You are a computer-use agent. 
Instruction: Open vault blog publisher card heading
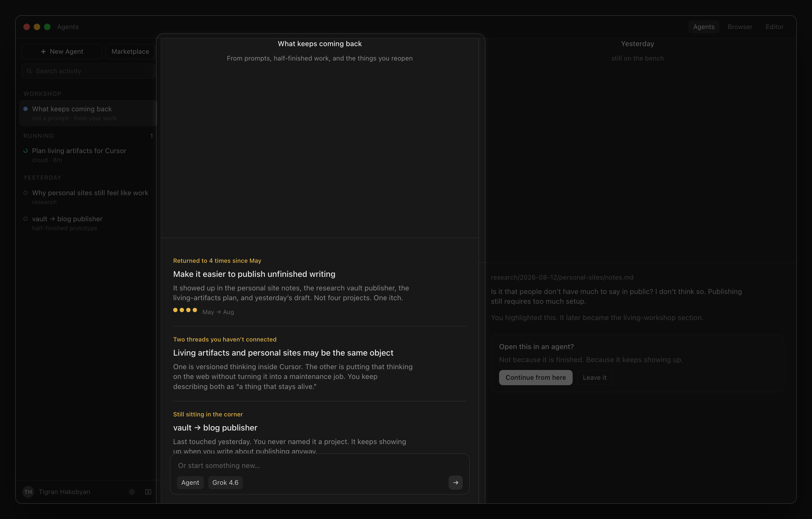point(215,428)
